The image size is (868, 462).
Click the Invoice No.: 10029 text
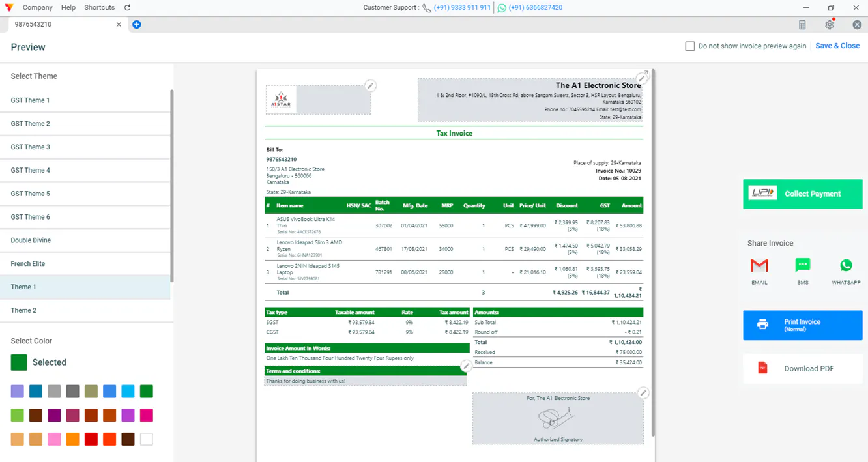point(618,171)
